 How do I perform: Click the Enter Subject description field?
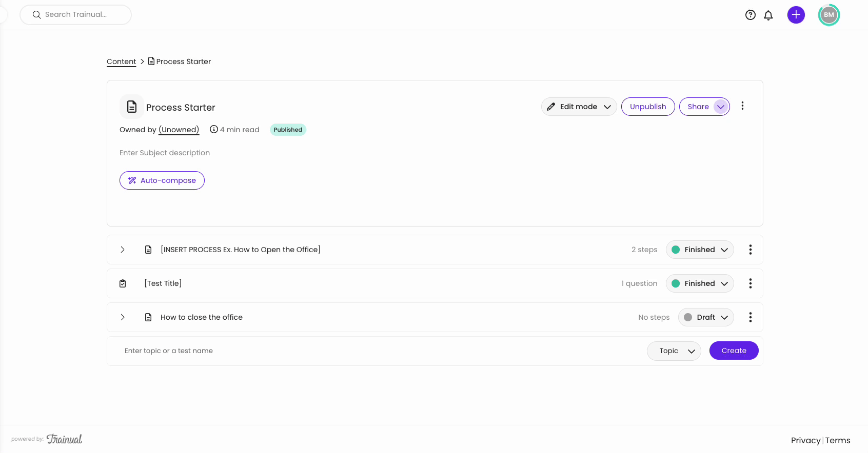click(x=165, y=153)
